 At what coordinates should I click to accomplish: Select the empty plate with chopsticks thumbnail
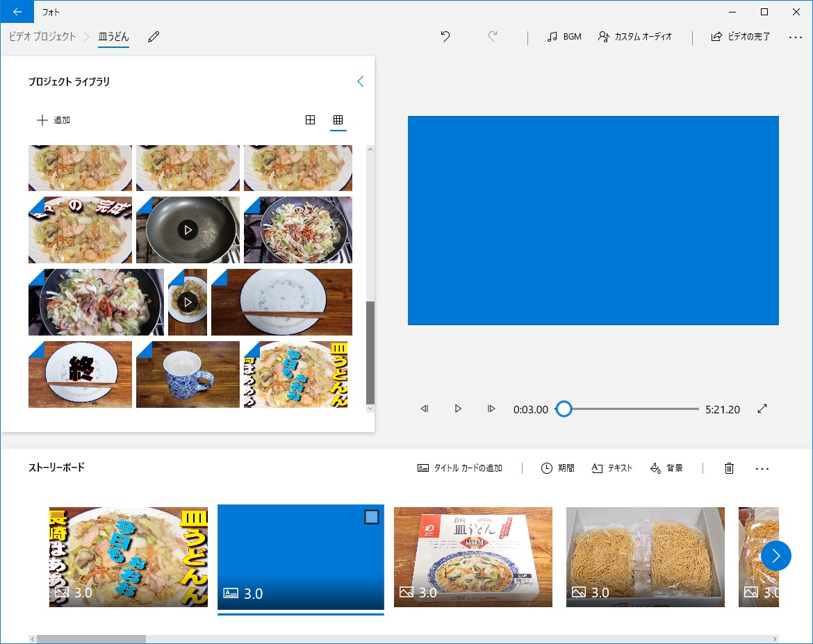point(281,302)
